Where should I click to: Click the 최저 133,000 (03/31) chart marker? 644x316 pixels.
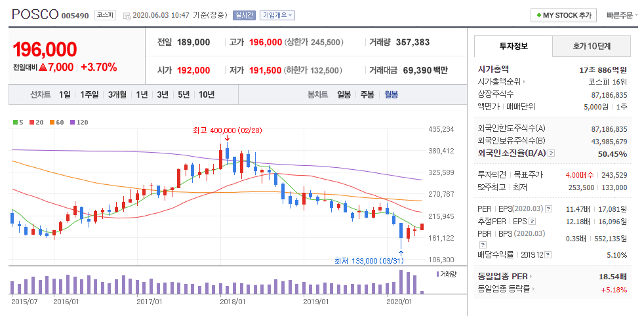click(x=369, y=260)
